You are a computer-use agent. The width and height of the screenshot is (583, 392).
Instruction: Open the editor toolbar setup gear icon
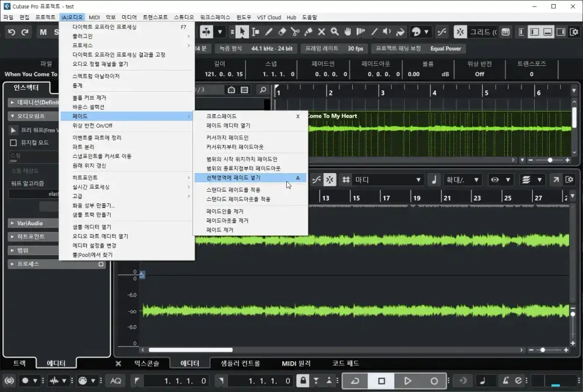pyautogui.click(x=569, y=180)
